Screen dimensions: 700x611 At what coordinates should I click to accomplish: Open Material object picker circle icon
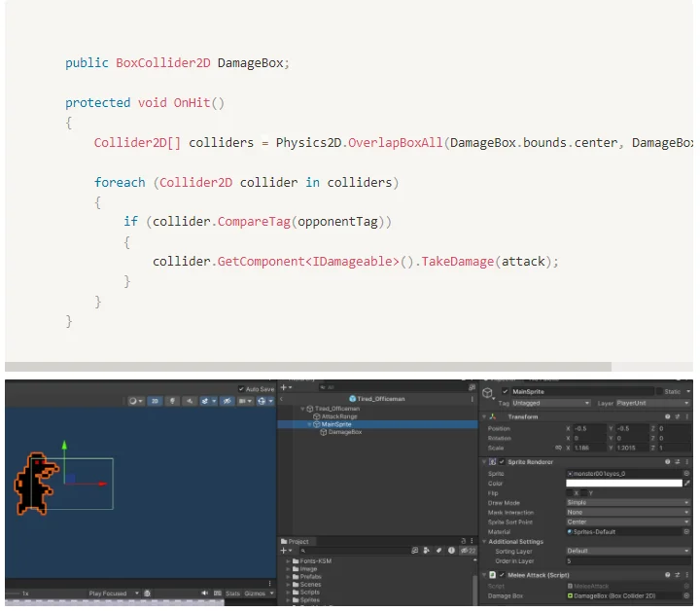tap(686, 532)
